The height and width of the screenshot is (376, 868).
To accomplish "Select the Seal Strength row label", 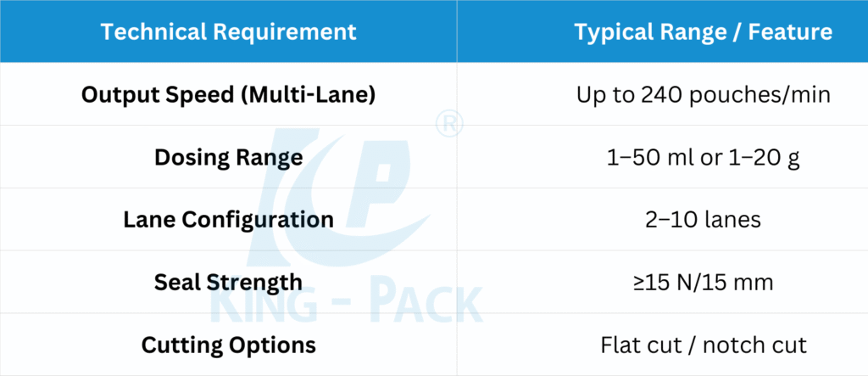I will pos(228,283).
